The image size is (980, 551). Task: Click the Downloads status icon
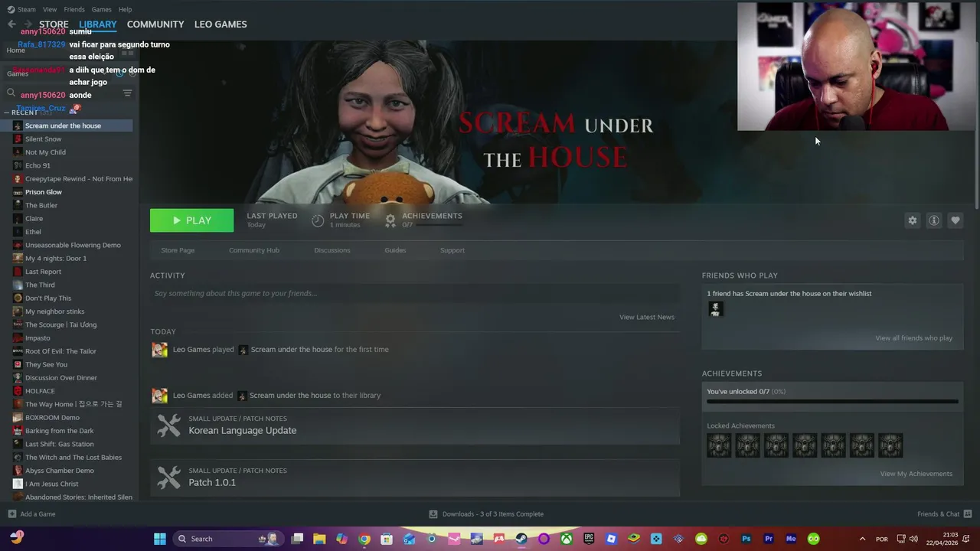(433, 514)
